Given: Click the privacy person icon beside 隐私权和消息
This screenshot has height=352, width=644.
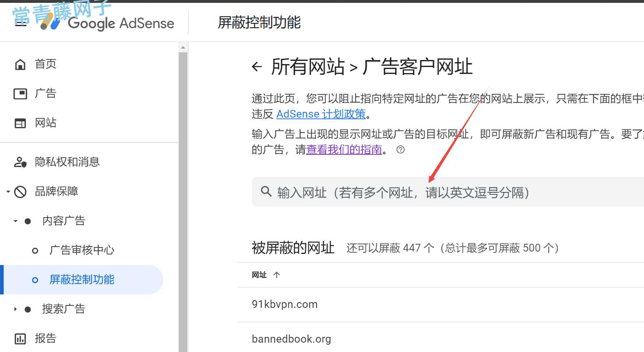Looking at the screenshot, I should click(20, 162).
